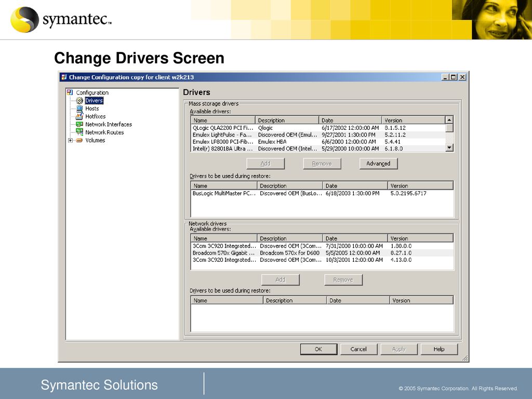Expand the Volumes tree node
The height and width of the screenshot is (399, 532).
click(x=70, y=140)
